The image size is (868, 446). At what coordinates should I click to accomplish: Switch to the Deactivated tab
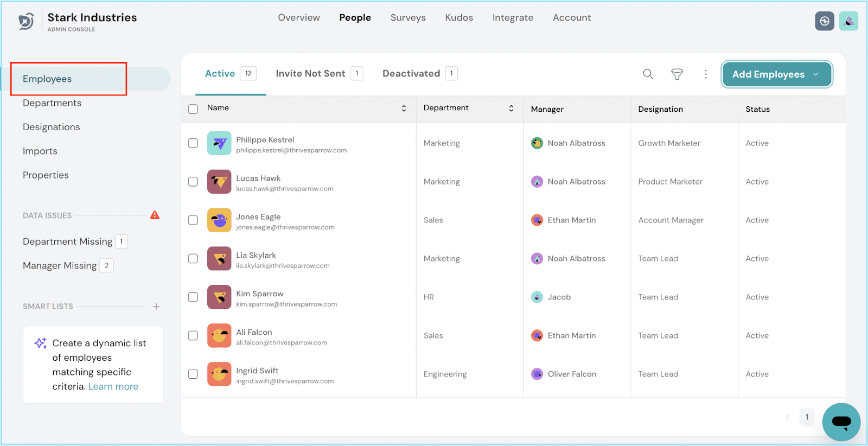coord(411,74)
